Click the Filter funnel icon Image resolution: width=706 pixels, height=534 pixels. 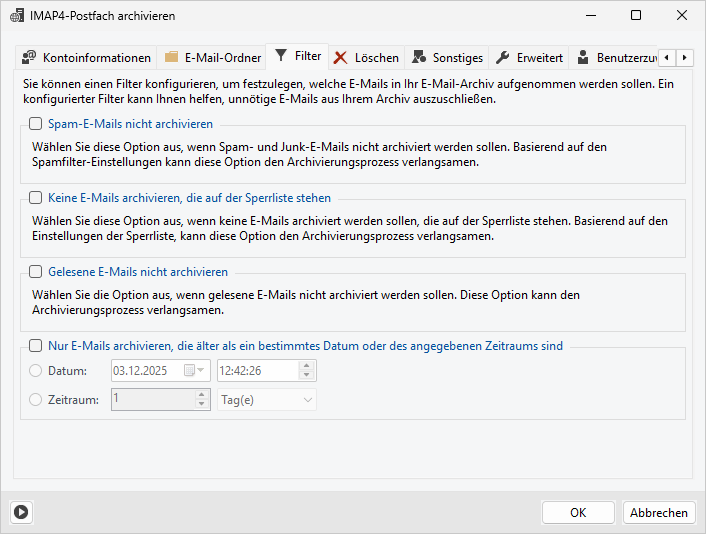[282, 56]
